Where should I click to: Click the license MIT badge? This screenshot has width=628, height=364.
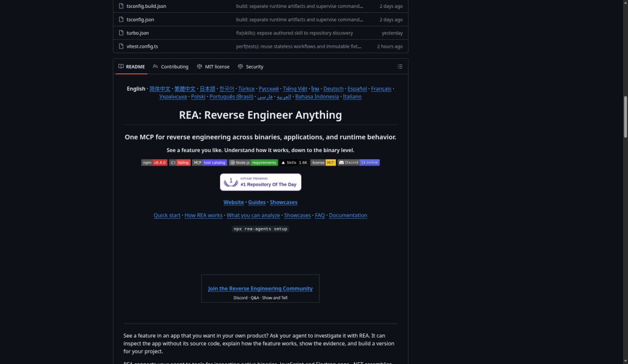[x=323, y=163]
